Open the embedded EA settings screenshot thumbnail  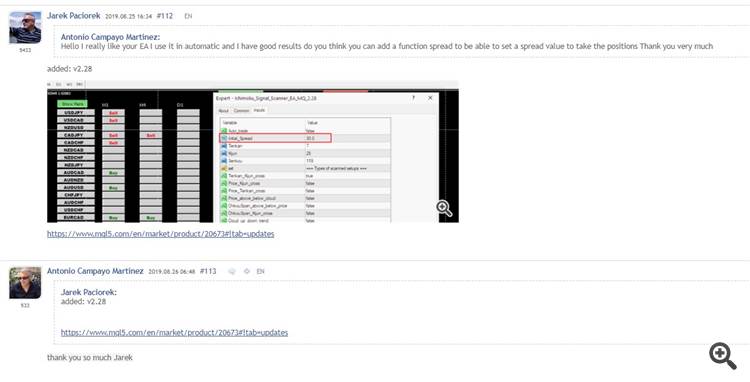point(253,152)
